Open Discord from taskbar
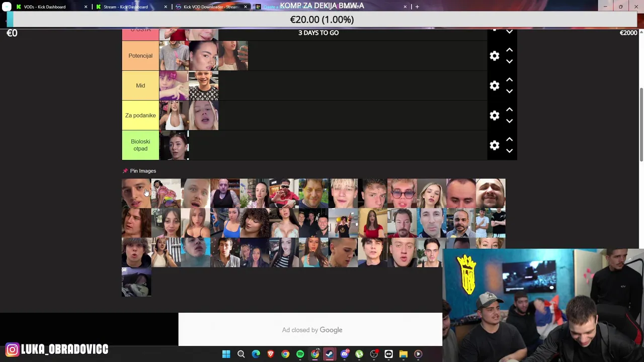Screen dimensions: 644x362 (344, 354)
